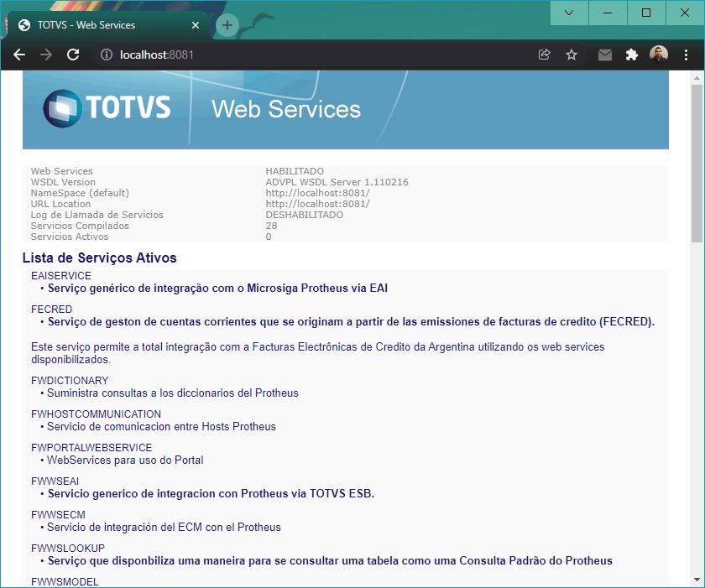Open the tab search chevron dropdown

pos(569,13)
